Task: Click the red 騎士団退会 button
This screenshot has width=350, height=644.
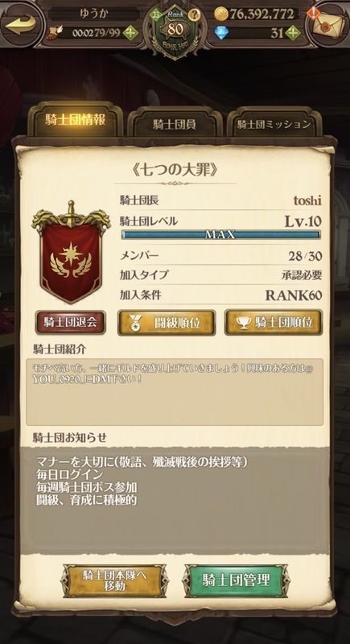Action: (x=70, y=322)
